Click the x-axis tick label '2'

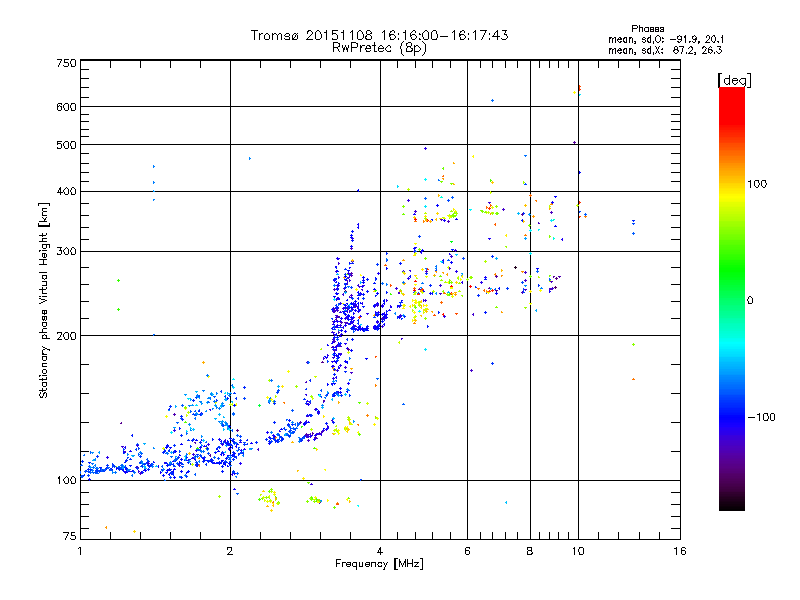pyautogui.click(x=230, y=551)
